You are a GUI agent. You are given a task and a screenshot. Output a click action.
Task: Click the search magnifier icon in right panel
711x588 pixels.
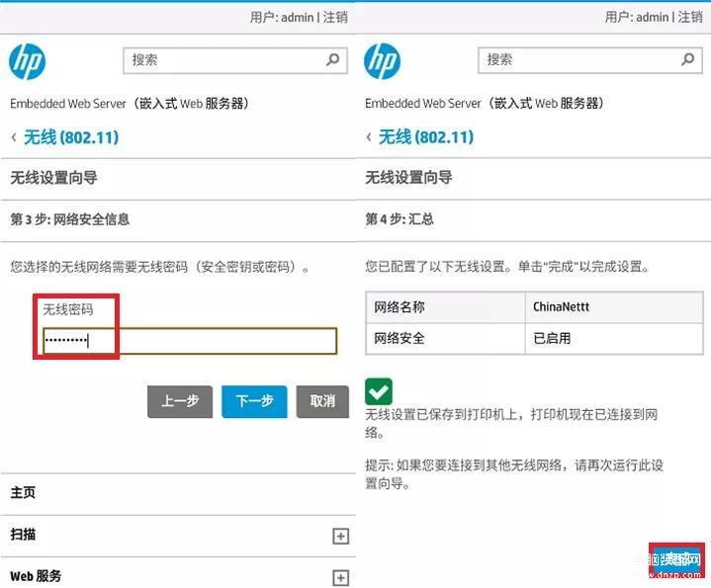pos(688,59)
